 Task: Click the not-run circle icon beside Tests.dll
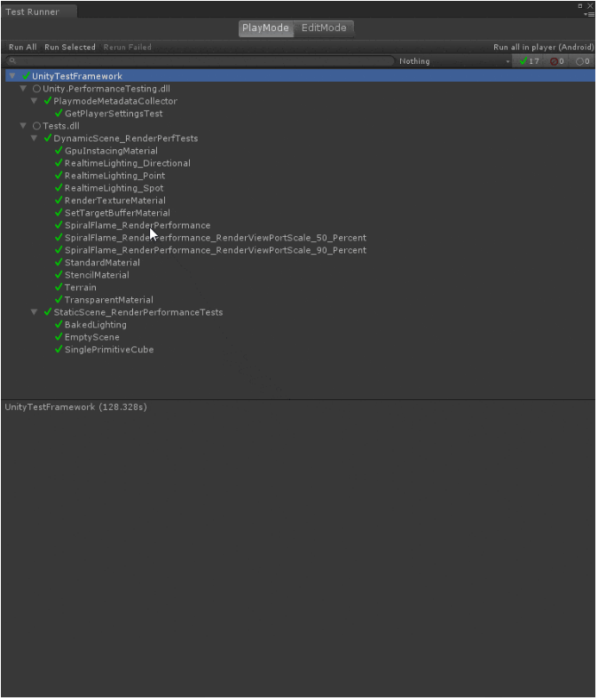36,126
